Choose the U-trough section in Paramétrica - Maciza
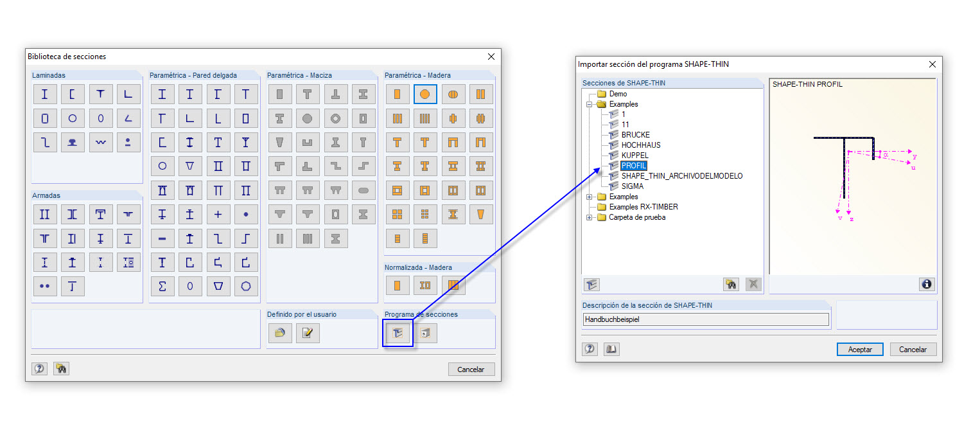Viewport: 980px width, 428px height. pyautogui.click(x=308, y=142)
